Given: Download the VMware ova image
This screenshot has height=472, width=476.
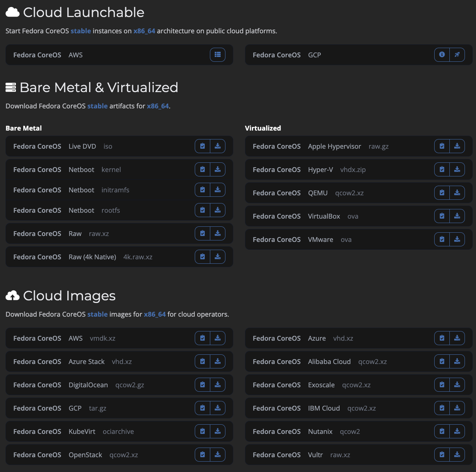Looking at the screenshot, I should (457, 239).
